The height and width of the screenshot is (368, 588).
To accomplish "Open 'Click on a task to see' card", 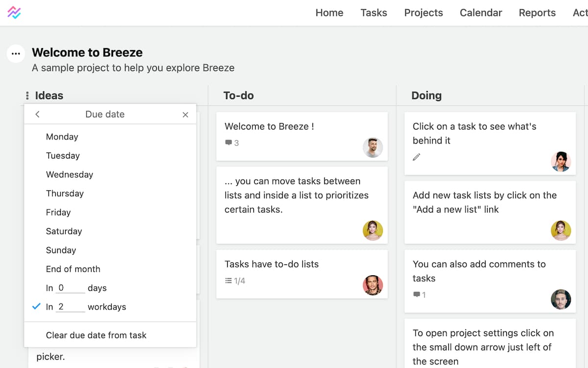I will 490,143.
